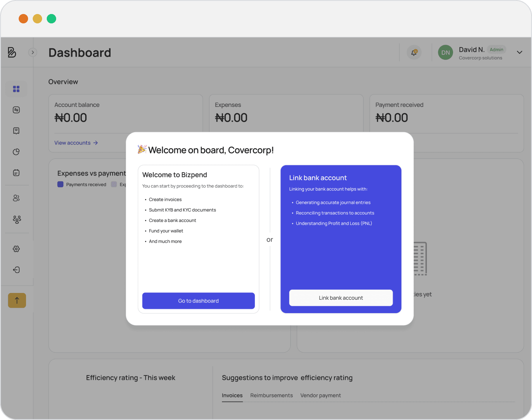Click the yellow upward arrow button

click(17, 300)
